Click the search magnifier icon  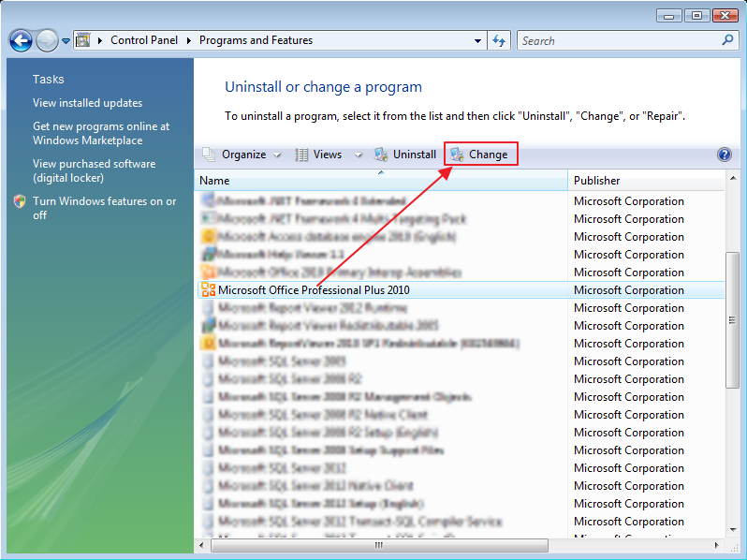coord(728,40)
